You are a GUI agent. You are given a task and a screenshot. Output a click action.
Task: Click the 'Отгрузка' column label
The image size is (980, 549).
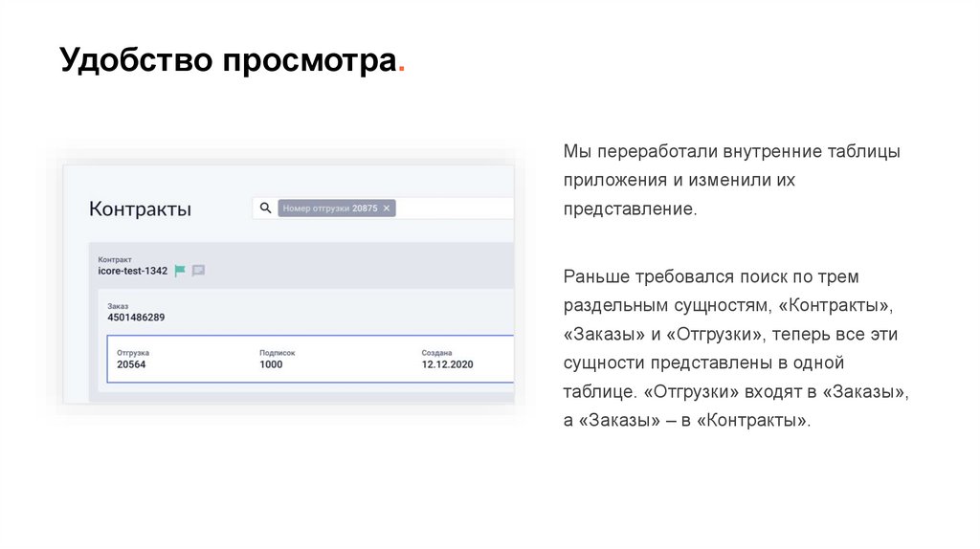click(x=133, y=353)
